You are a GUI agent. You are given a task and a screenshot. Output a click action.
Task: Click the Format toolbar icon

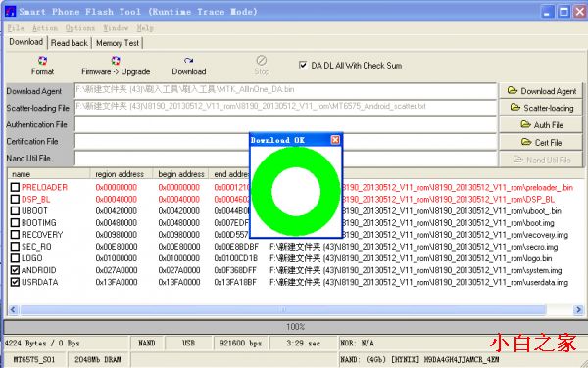tap(42, 61)
